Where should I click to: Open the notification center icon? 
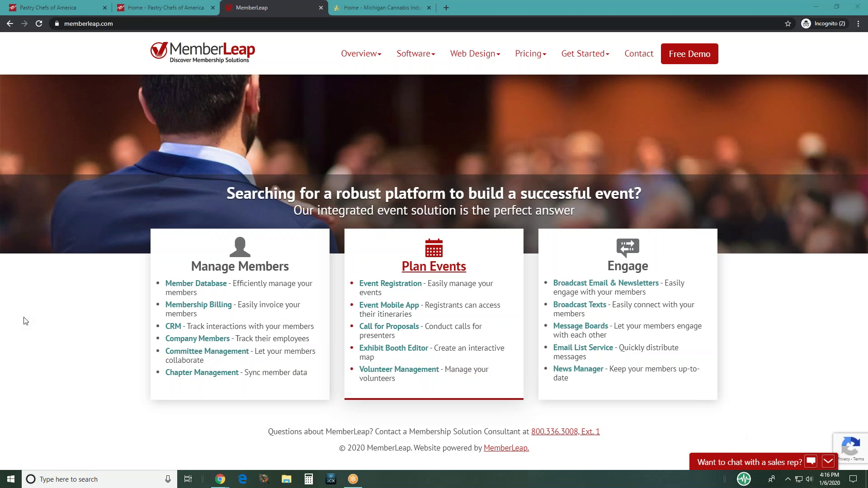[853, 479]
